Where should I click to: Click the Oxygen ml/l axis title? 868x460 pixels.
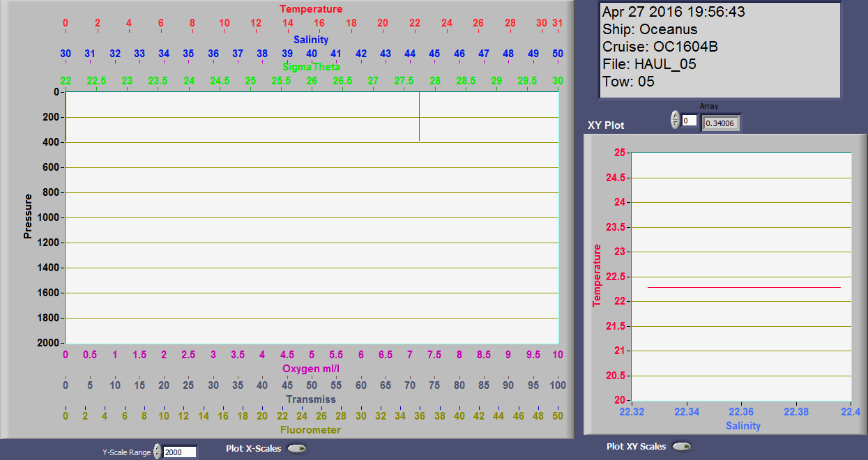[311, 368]
